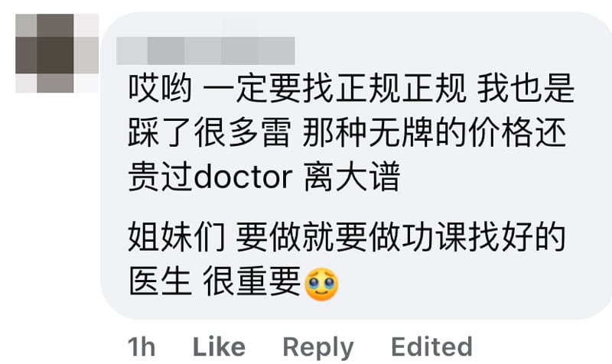Open the 1h timestamp link

pyautogui.click(x=142, y=346)
